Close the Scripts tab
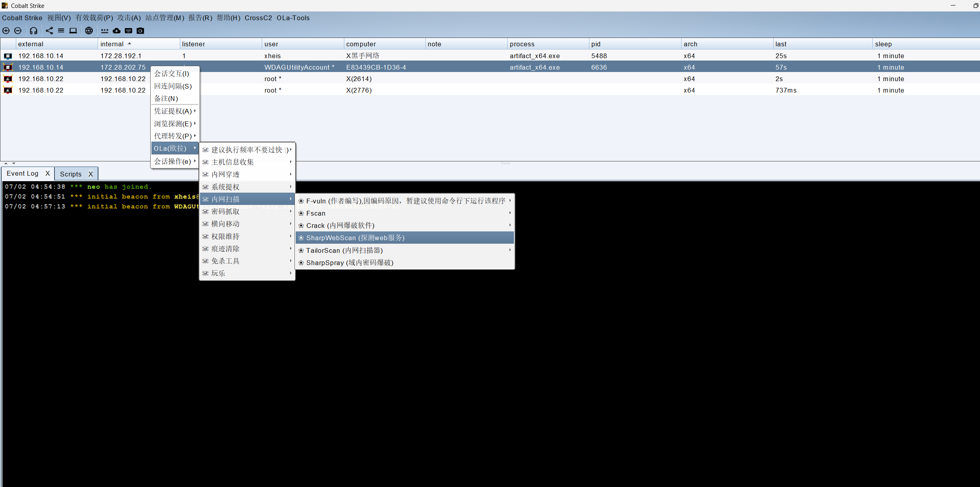This screenshot has height=487, width=980. (91, 174)
